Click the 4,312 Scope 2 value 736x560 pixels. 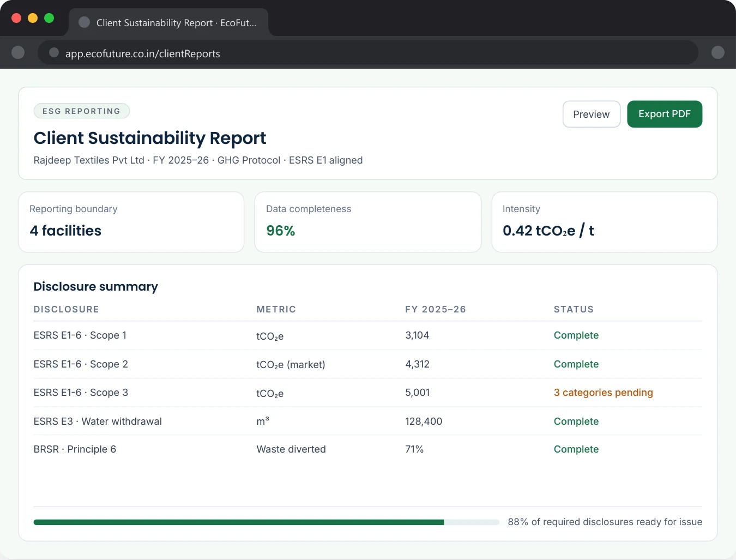417,364
